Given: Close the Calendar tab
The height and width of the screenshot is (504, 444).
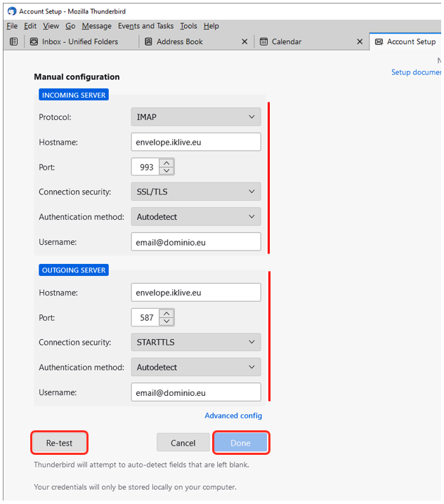Looking at the screenshot, I should coord(360,41).
